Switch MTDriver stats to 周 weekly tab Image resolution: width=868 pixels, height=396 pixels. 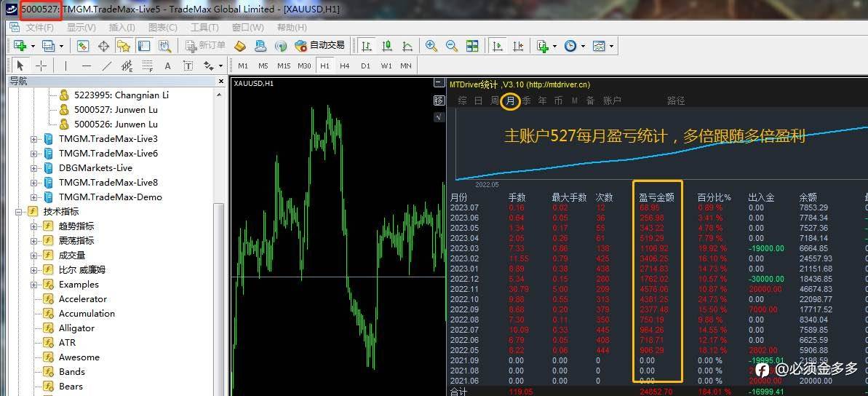coord(494,100)
